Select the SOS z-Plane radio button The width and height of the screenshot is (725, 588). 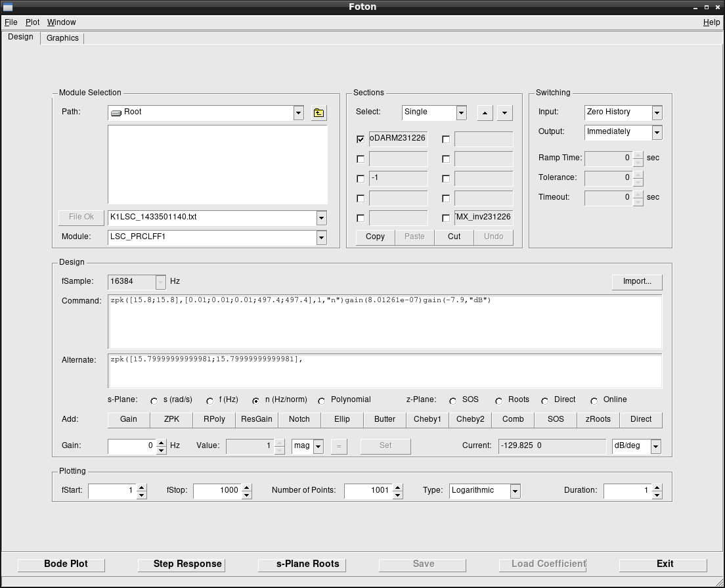452,401
